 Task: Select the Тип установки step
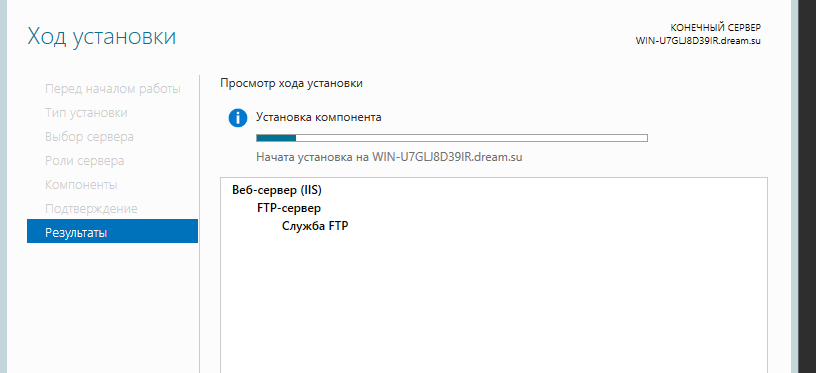(86, 113)
